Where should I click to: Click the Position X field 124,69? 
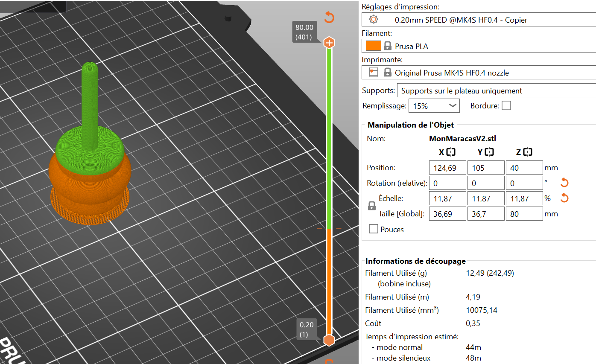click(x=447, y=168)
